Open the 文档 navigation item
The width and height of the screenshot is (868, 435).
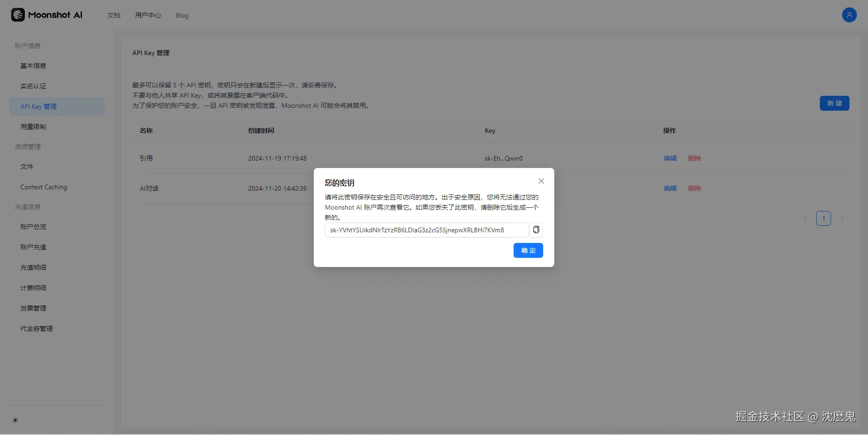pos(114,15)
